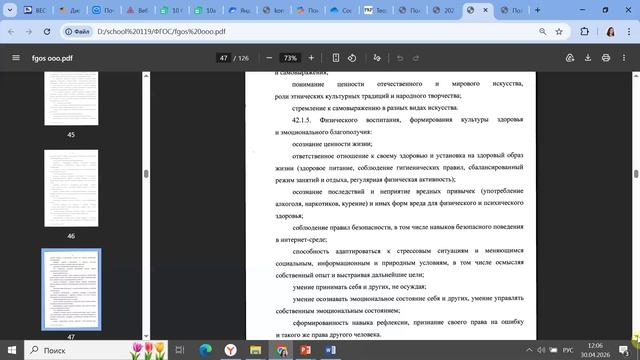
Task: Close the active browser tab
Action: click(485, 10)
